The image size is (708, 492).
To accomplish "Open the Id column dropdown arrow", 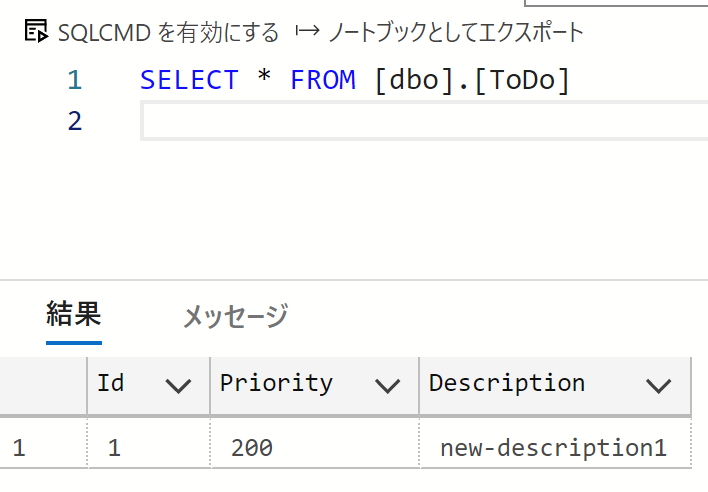I will point(178,386).
